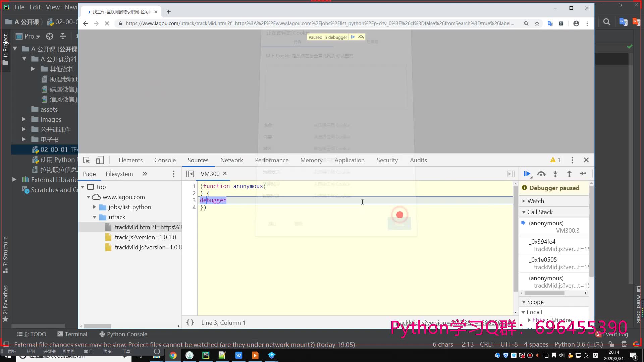Viewport: 644px width, 362px height.
Task: Select the Console tab in DevTools
Action: coord(165,160)
